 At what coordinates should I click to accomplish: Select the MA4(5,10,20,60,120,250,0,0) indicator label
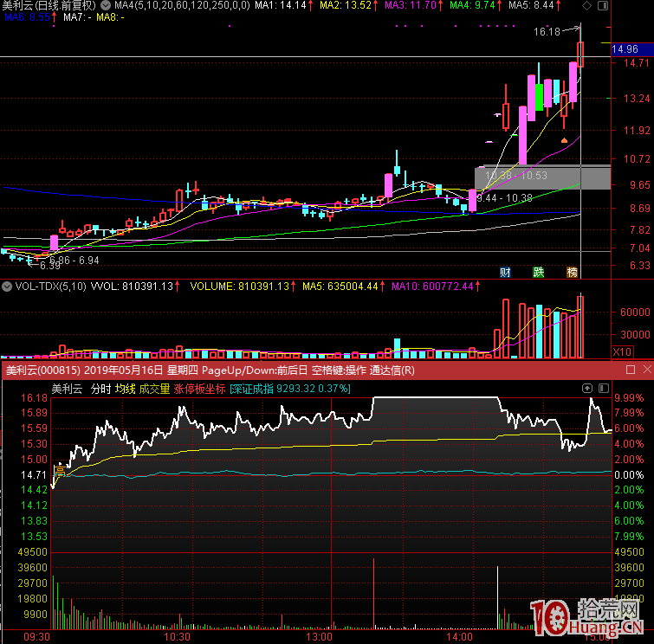182,5
